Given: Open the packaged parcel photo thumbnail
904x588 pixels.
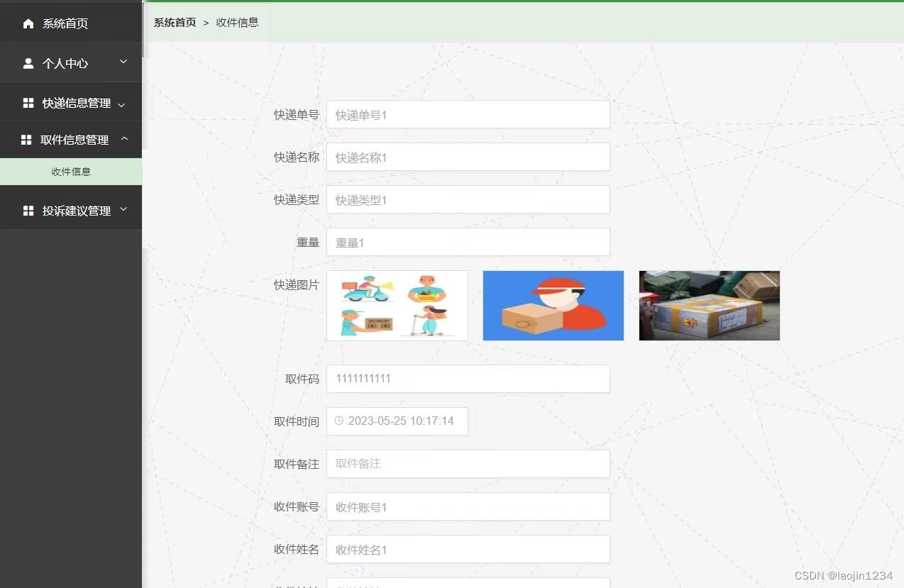Looking at the screenshot, I should point(709,305).
